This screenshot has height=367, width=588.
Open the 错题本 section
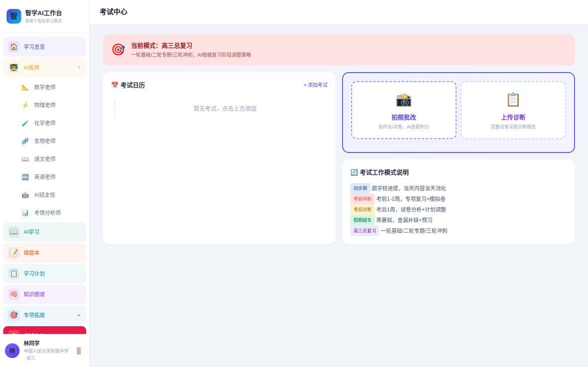pyautogui.click(x=45, y=252)
